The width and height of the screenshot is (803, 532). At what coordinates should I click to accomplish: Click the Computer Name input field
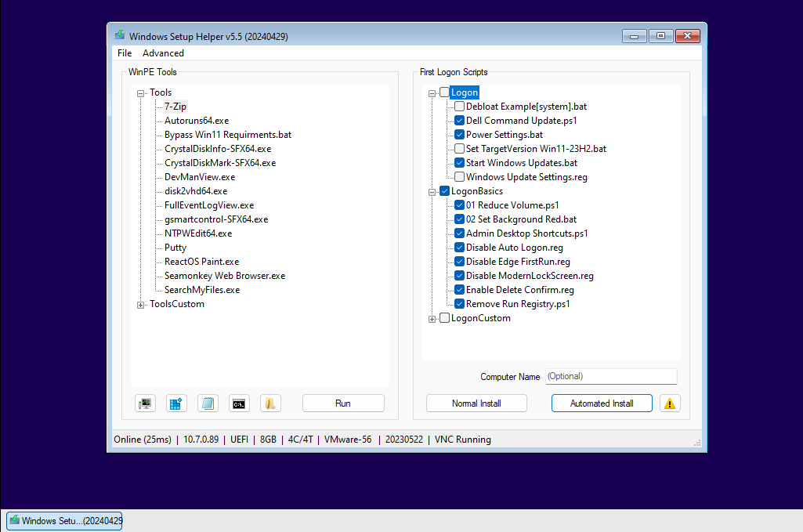(x=611, y=376)
